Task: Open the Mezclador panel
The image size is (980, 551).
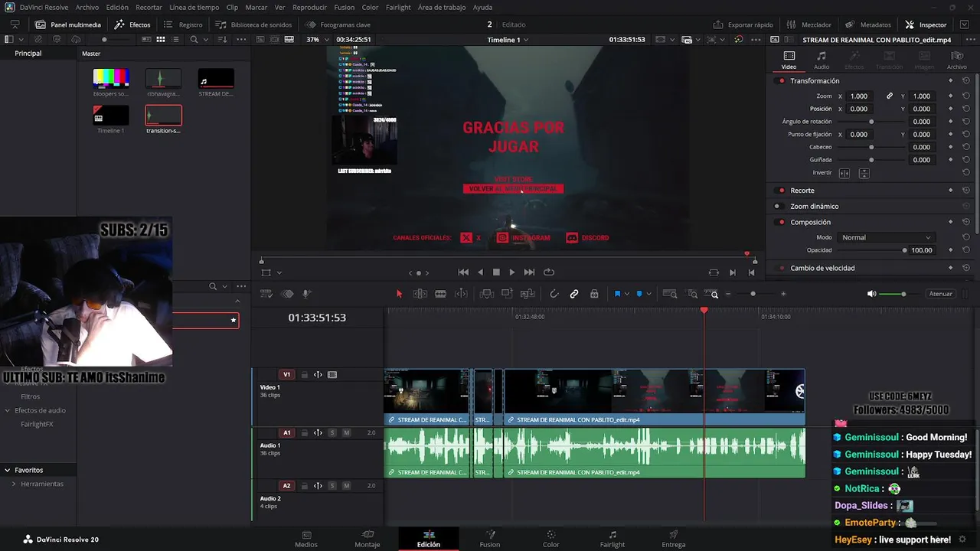Action: 809,24
